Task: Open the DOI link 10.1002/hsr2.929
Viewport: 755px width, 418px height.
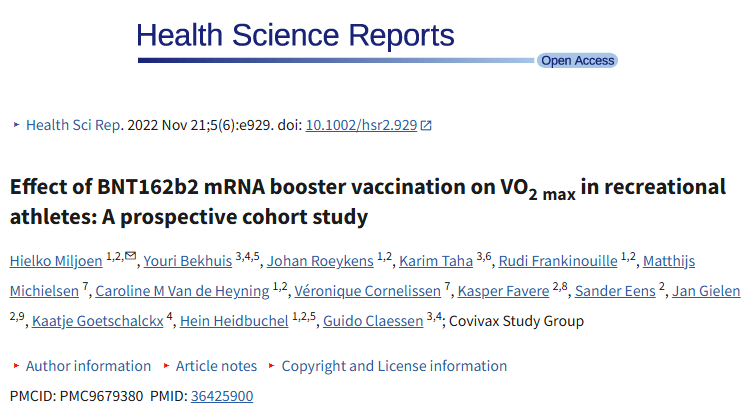Action: point(361,125)
